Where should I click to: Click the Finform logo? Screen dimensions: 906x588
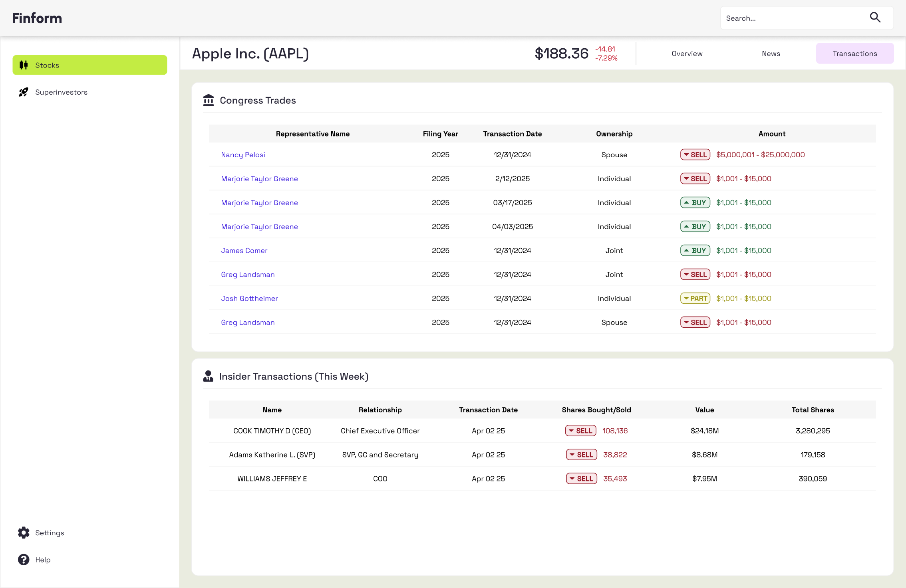click(x=37, y=18)
